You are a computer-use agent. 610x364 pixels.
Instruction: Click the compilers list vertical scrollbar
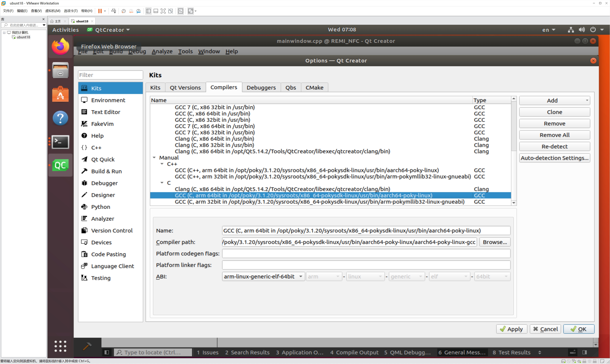click(x=514, y=151)
